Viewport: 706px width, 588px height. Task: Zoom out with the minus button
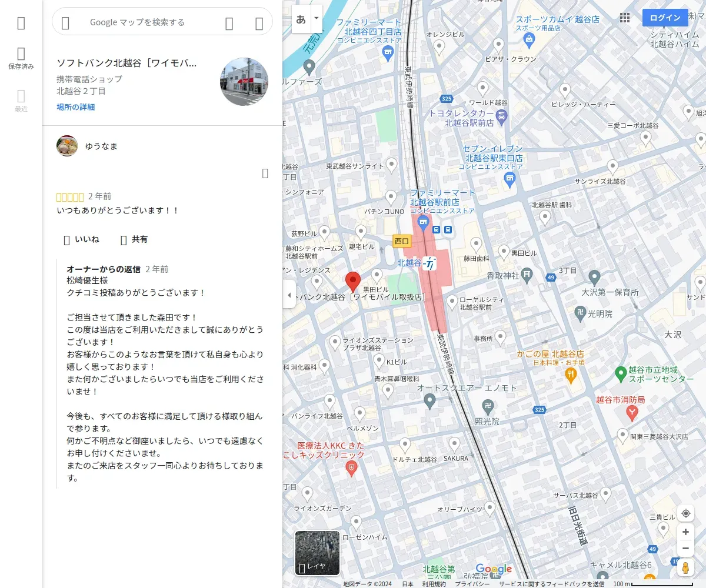click(685, 549)
